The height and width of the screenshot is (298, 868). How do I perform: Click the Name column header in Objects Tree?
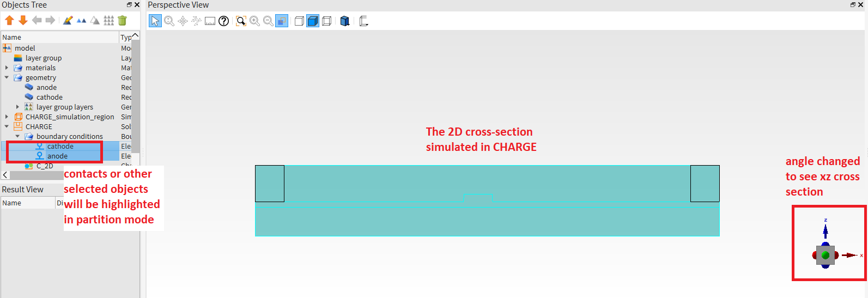[59, 37]
